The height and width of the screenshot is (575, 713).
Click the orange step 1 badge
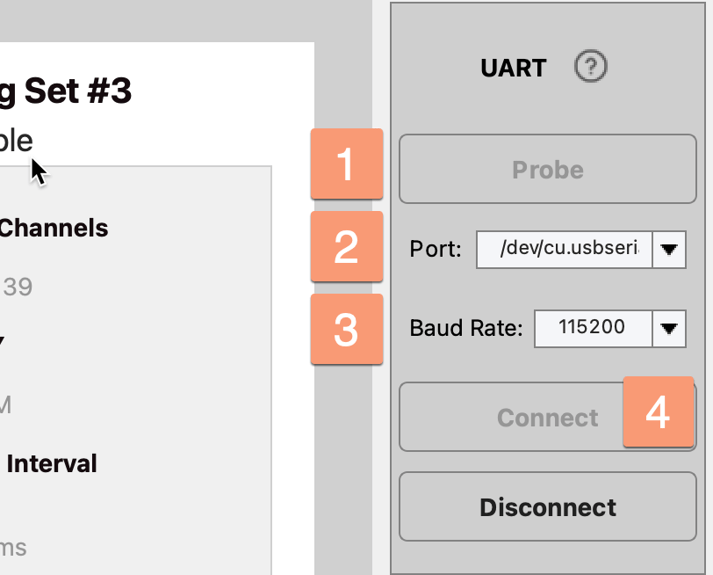[346, 164]
